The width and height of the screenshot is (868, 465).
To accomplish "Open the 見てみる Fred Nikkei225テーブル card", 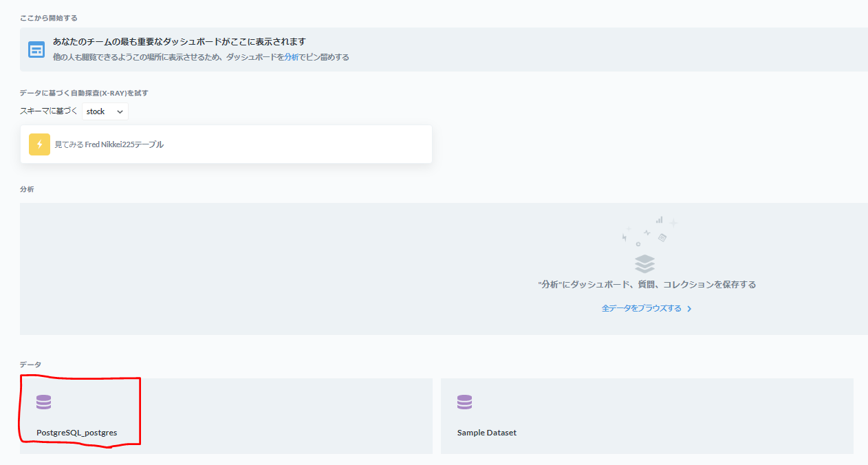I will point(226,144).
